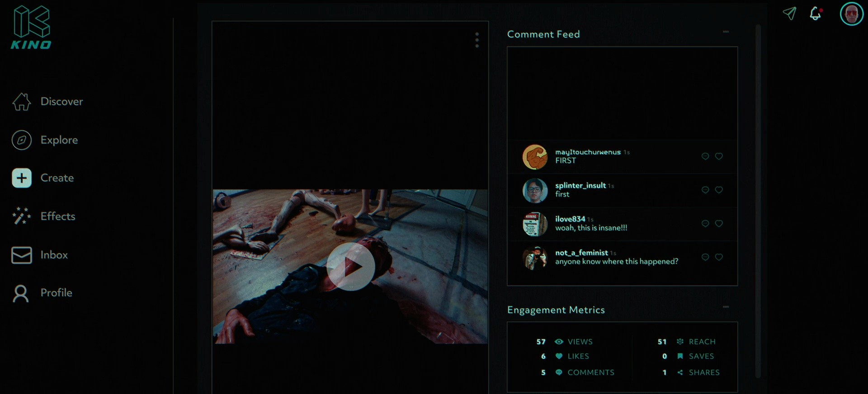Click the Profile label
Screen dimensions: 868x394
57,293
